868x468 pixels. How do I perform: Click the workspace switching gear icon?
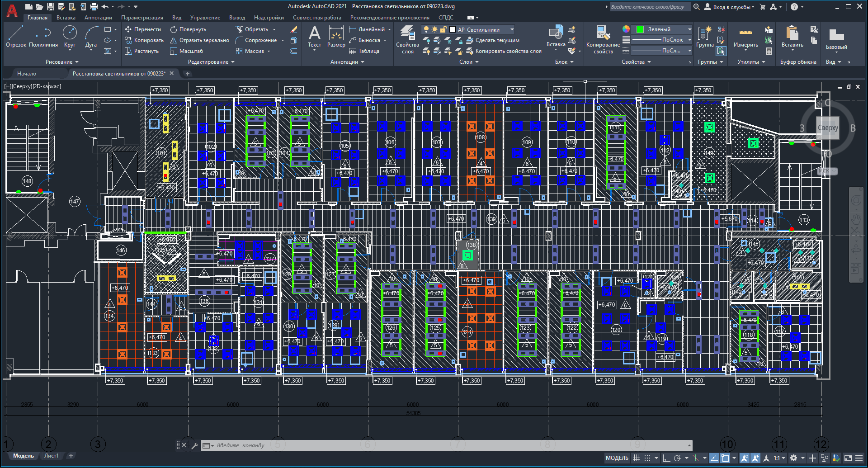point(793,458)
